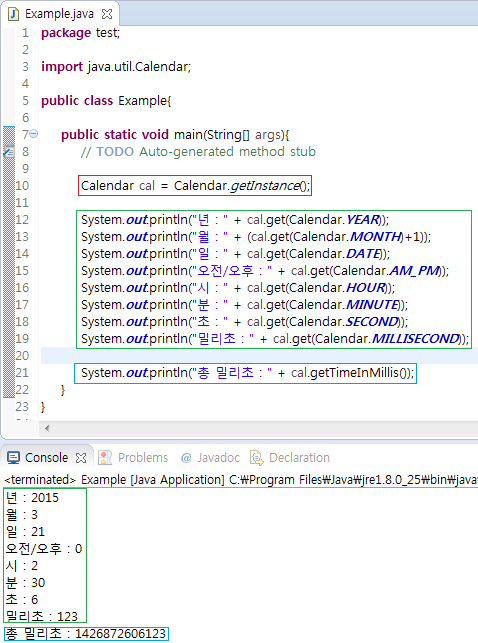
Task: Click console output '월 : 3'
Action: point(22,515)
